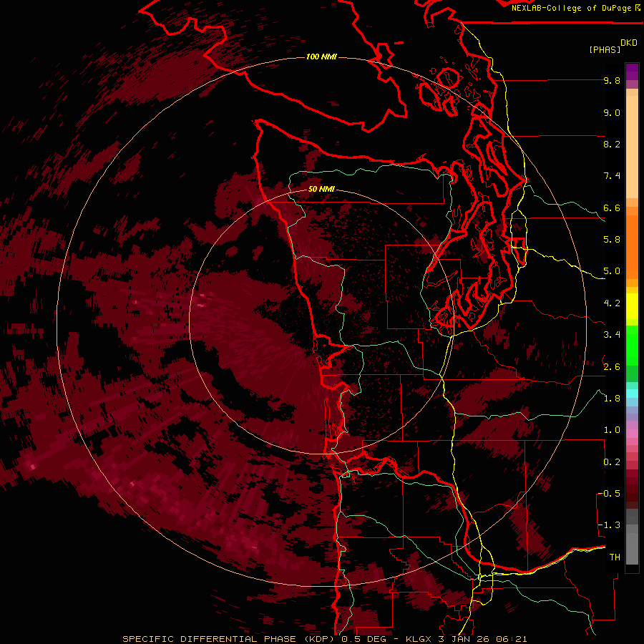Select the 3.4 colorbar value
The image size is (644, 644).
click(x=612, y=335)
